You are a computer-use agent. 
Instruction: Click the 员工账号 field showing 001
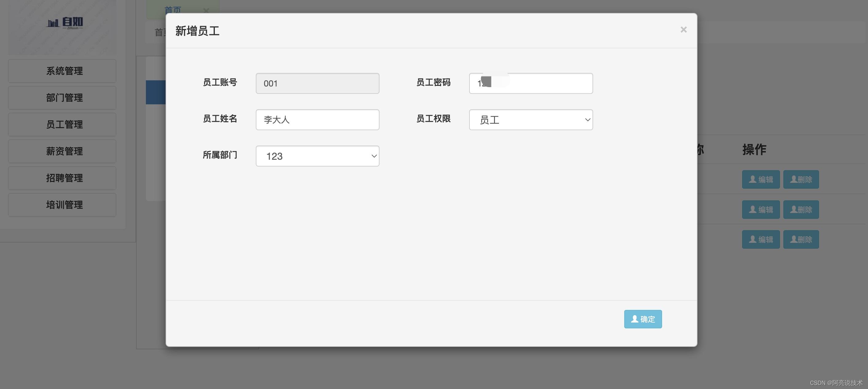tap(317, 83)
